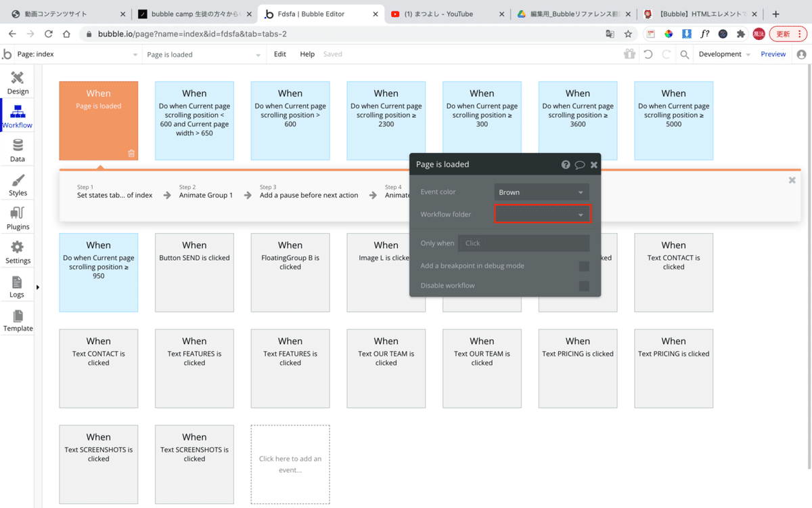Click the f? extension icon
812x508 pixels.
coord(705,34)
